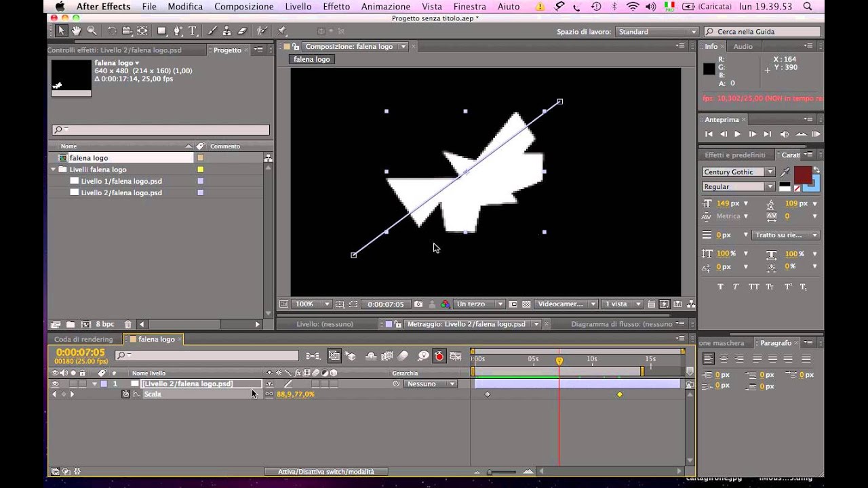
Task: Select the Eraser tool
Action: point(242,31)
